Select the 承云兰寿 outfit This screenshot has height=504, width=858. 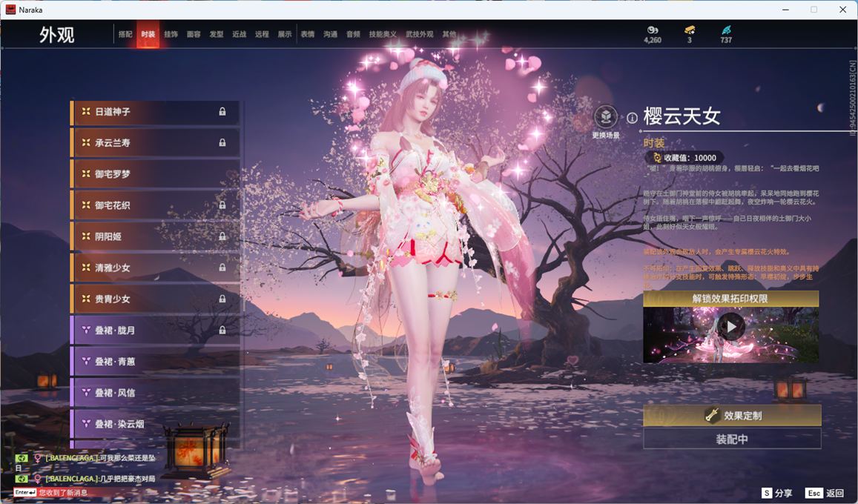[x=155, y=142]
